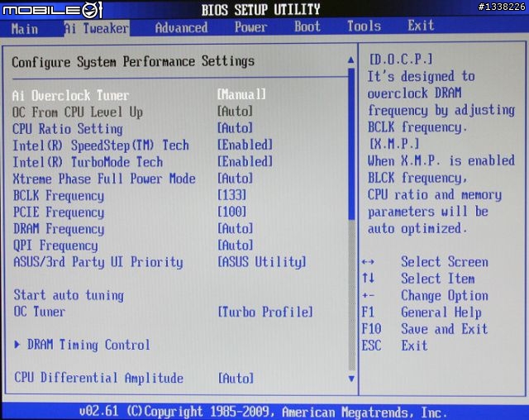
Task: Select the CPU Ratio Setting label
Action: pos(68,129)
